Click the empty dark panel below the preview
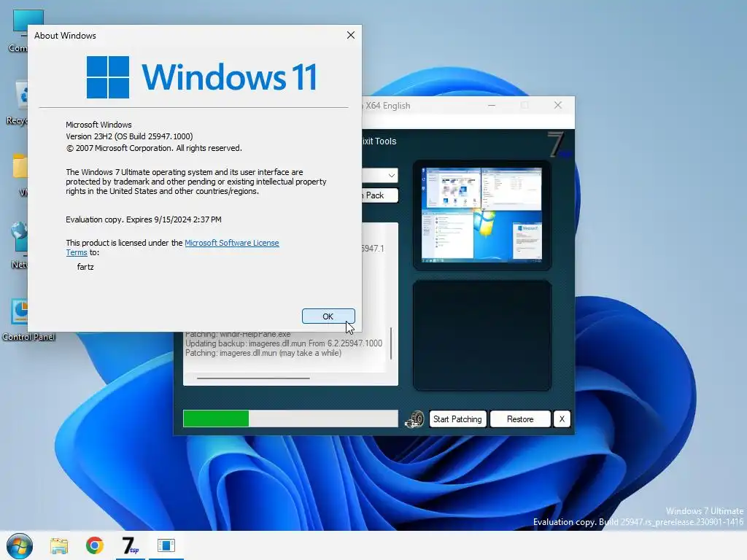The image size is (747, 560). 481,335
